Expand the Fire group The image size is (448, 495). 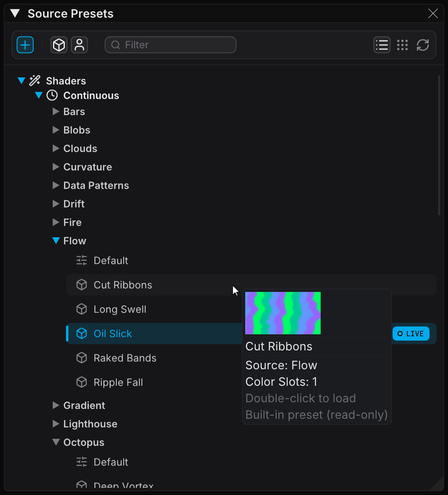point(56,222)
